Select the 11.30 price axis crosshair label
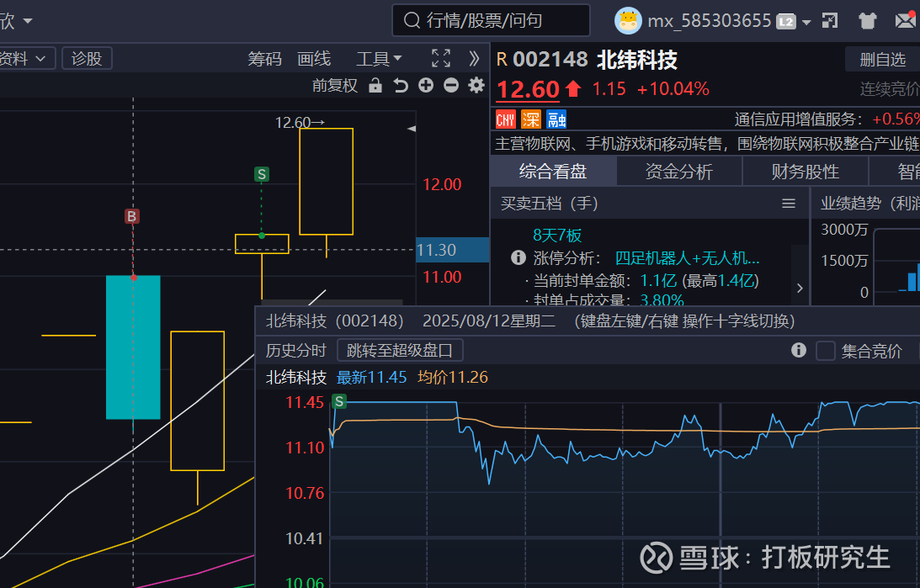This screenshot has height=588, width=920. (452, 250)
